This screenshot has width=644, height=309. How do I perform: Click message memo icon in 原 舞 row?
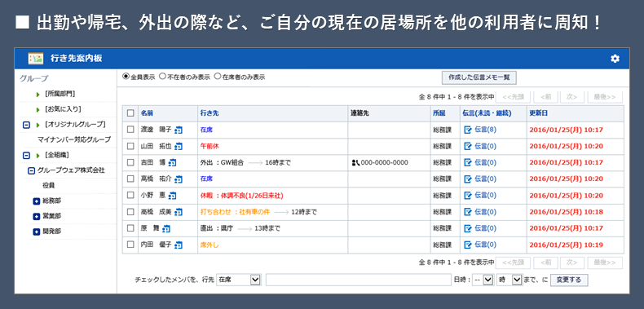[x=467, y=228]
